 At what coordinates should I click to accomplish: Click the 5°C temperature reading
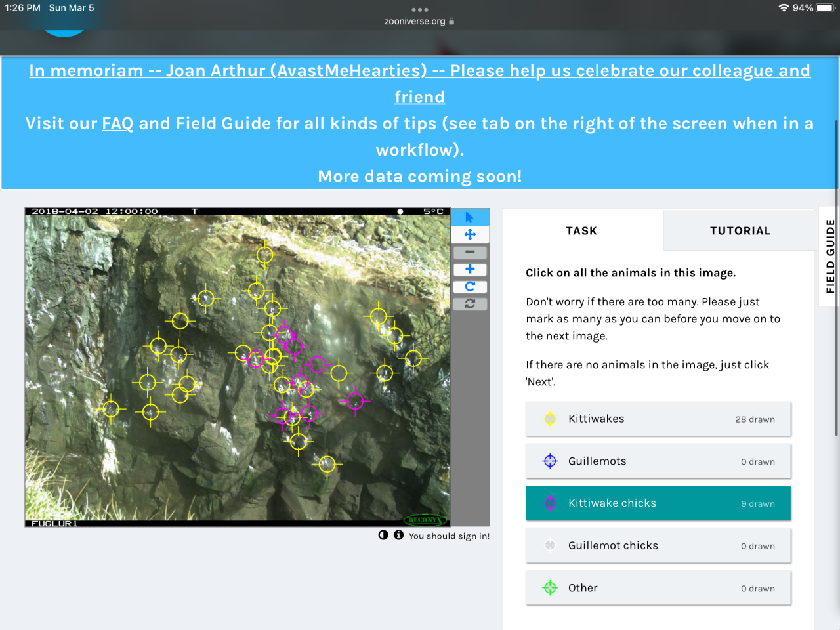pos(433,211)
